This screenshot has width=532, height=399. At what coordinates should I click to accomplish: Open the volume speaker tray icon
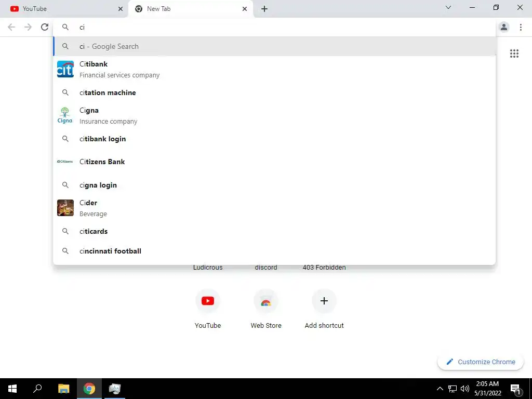(465, 389)
